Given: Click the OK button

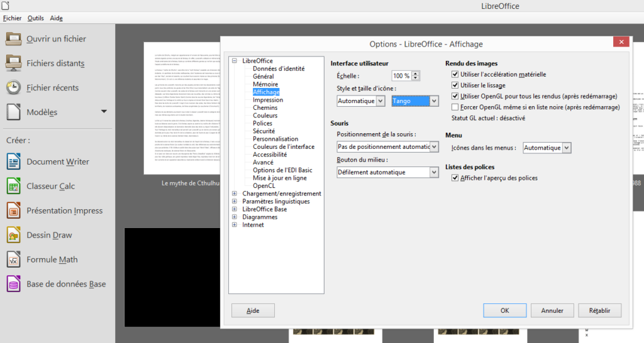Looking at the screenshot, I should (505, 310).
